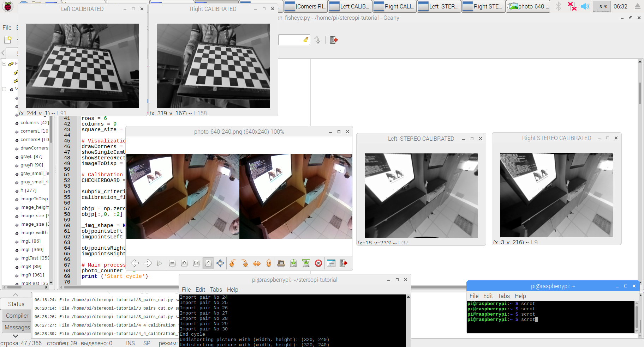Click INS indicator in Geany status bar
This screenshot has height=347, width=644.
pos(130,343)
